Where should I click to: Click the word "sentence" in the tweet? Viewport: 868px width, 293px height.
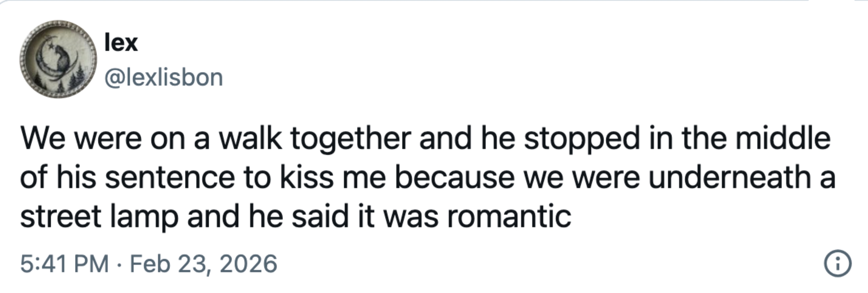tap(170, 177)
